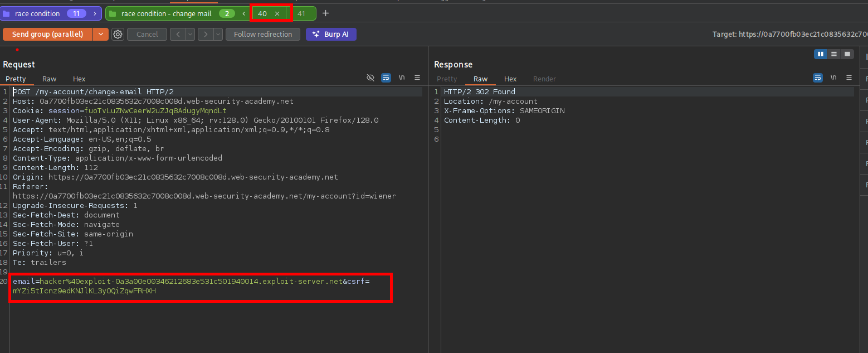This screenshot has height=353, width=868.
Task: Switch request view to Hex tab
Action: click(79, 79)
